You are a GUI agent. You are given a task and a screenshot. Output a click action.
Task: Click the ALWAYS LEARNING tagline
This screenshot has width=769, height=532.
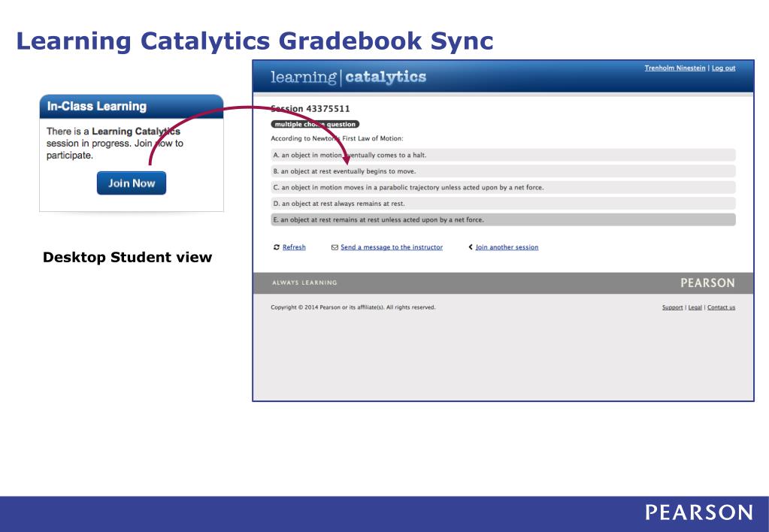coord(304,283)
